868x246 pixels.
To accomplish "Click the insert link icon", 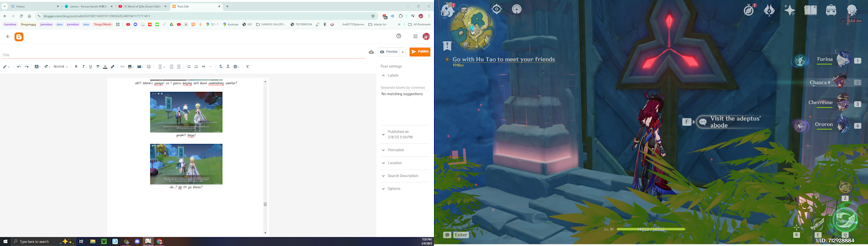I will pos(122,67).
